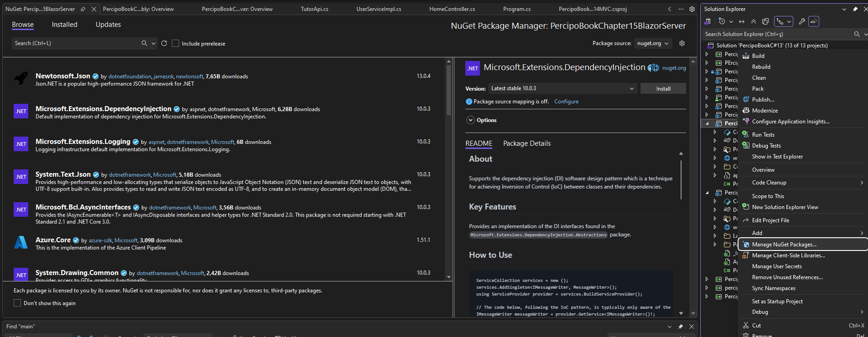
Task: Refresh the NuGet package list
Action: [164, 43]
